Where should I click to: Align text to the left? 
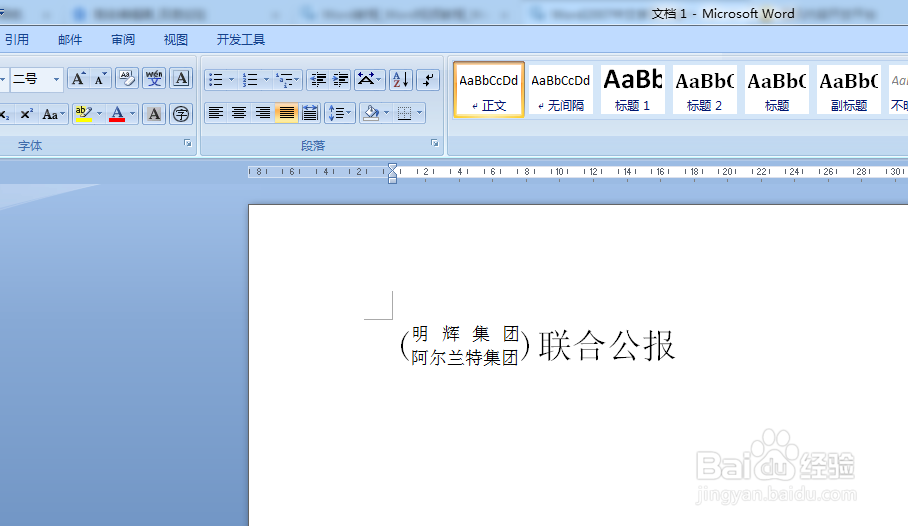(216, 113)
